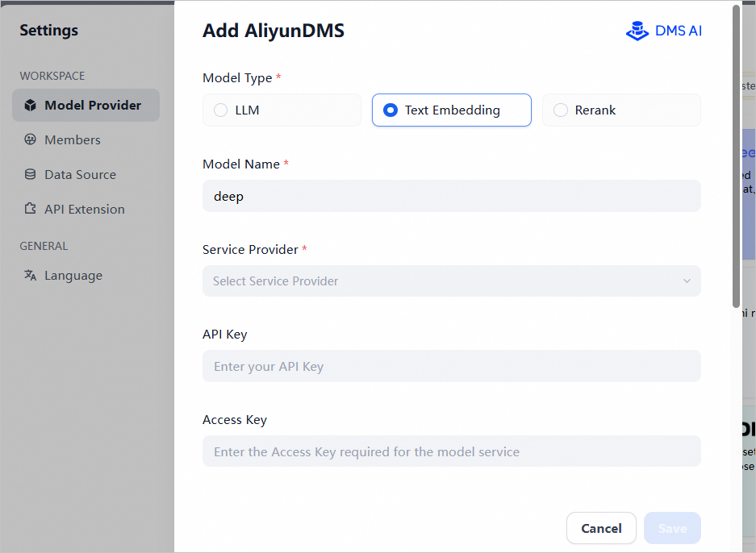Click the Add AliyunDMS dialog title
The image size is (756, 553).
(x=274, y=31)
